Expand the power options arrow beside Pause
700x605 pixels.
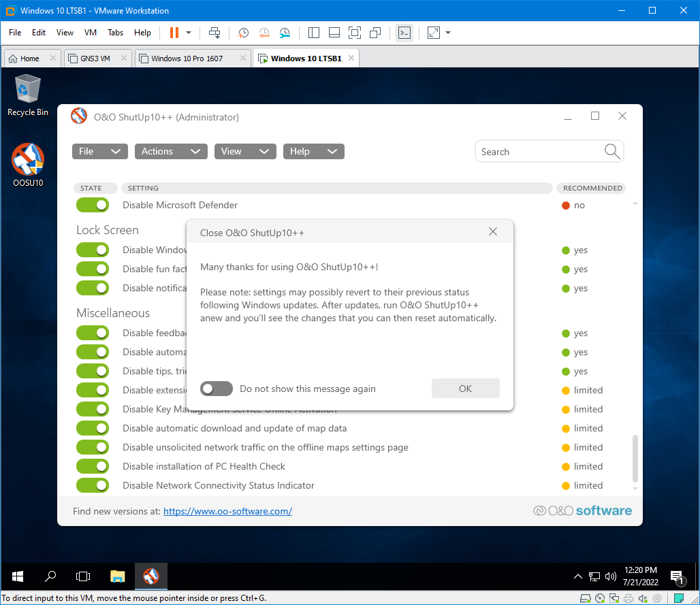click(189, 33)
